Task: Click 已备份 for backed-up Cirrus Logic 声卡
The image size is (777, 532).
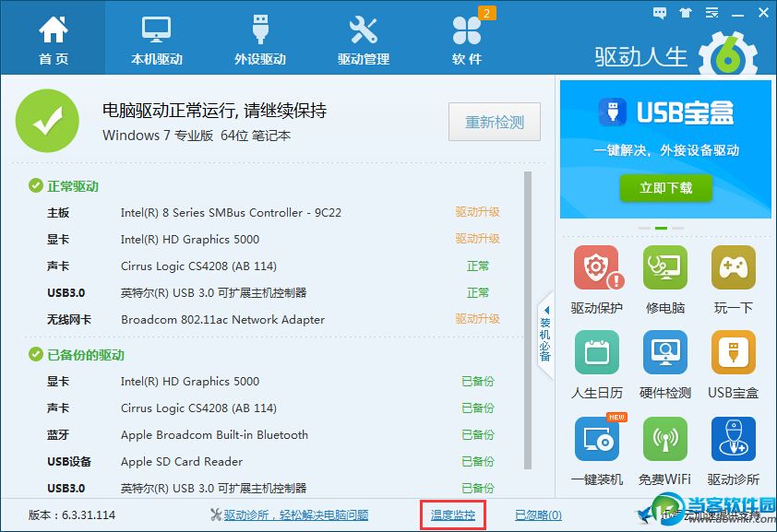Action: 478,408
